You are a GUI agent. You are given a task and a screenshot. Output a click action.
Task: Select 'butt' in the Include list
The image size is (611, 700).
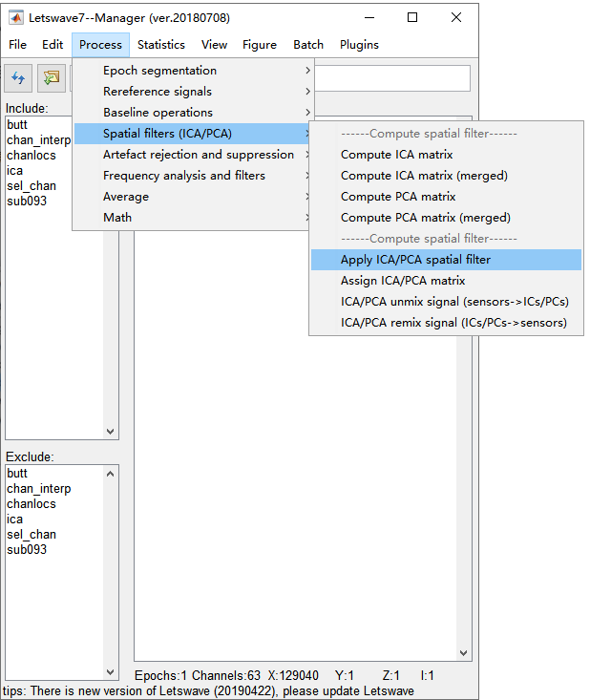[17, 124]
